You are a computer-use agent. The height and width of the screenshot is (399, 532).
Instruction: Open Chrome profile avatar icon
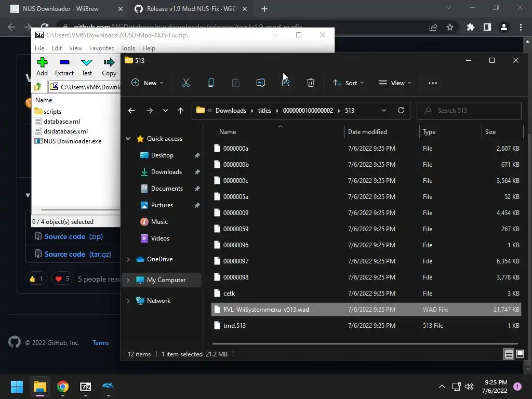[x=504, y=27]
